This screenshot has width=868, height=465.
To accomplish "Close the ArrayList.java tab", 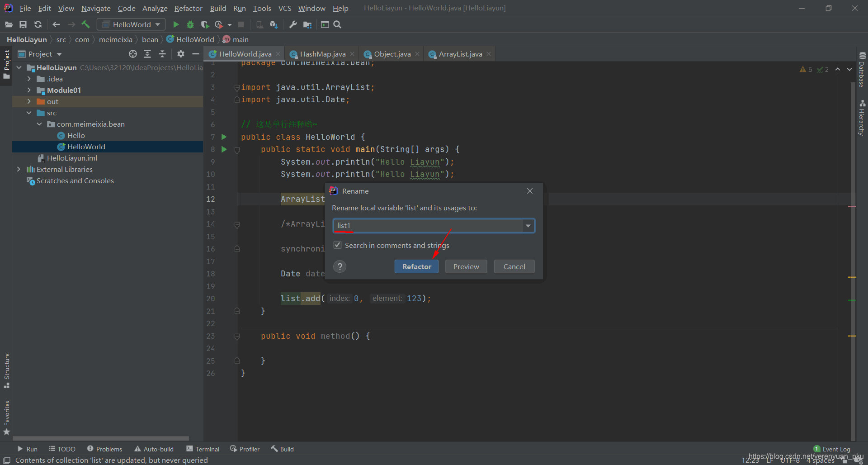I will [489, 54].
